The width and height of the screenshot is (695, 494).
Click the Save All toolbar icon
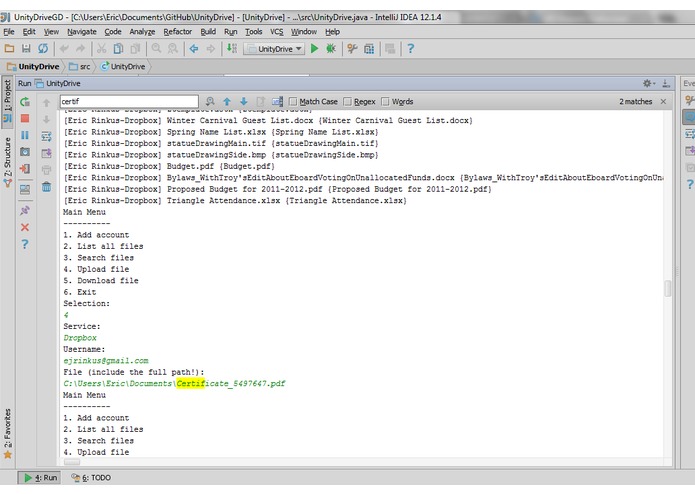point(26,49)
